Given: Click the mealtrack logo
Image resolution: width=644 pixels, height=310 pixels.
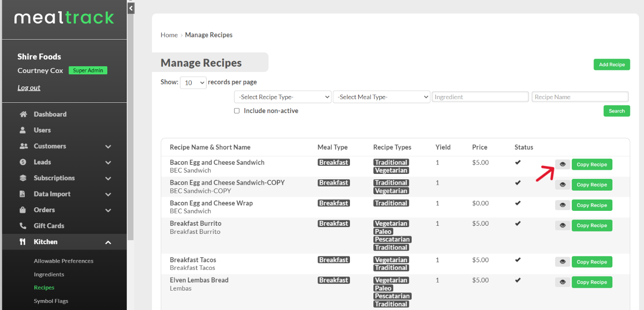Looking at the screenshot, I should tap(64, 18).
